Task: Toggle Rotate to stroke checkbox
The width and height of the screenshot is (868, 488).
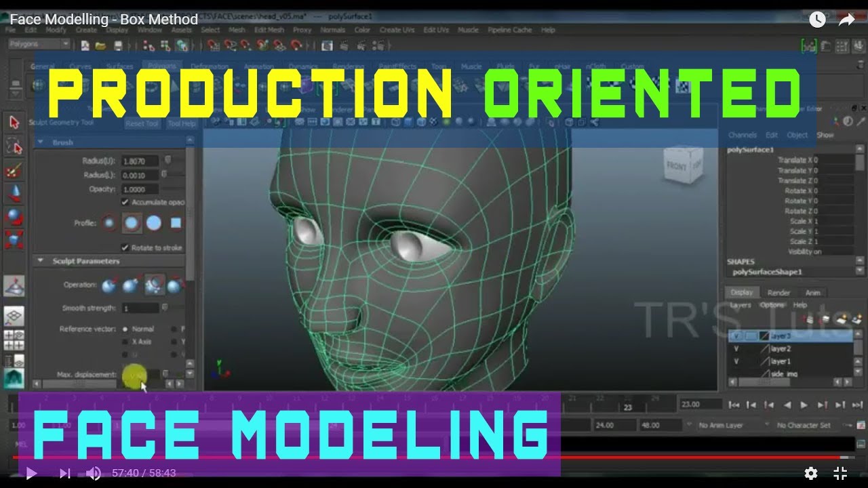Action: 125,248
